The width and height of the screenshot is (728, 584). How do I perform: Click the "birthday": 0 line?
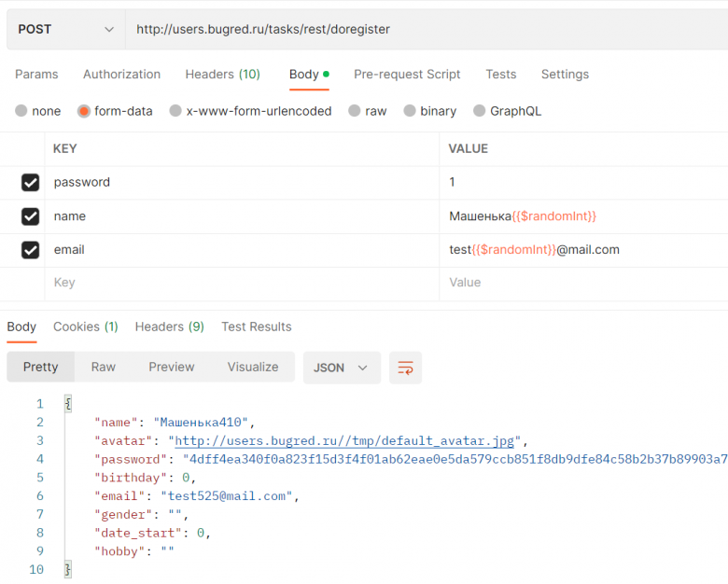pos(145,478)
